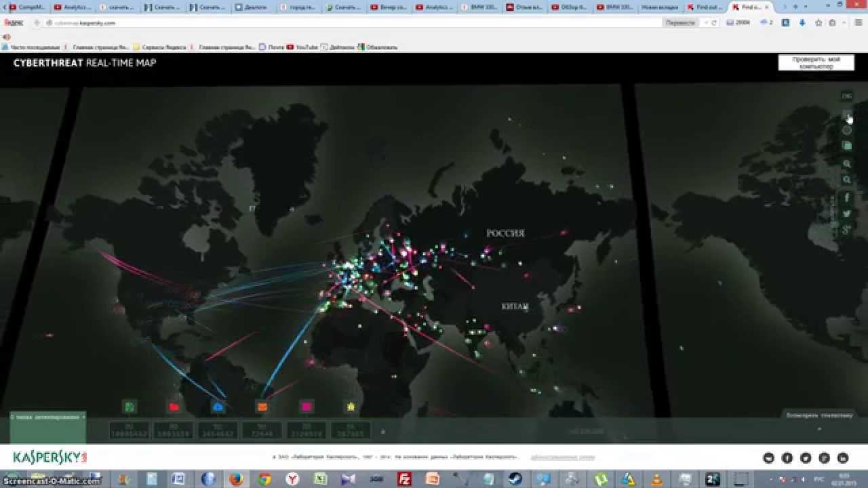Image resolution: width=868 pixels, height=488 pixels.
Task: Switch map language with ENG button
Action: coord(847,96)
